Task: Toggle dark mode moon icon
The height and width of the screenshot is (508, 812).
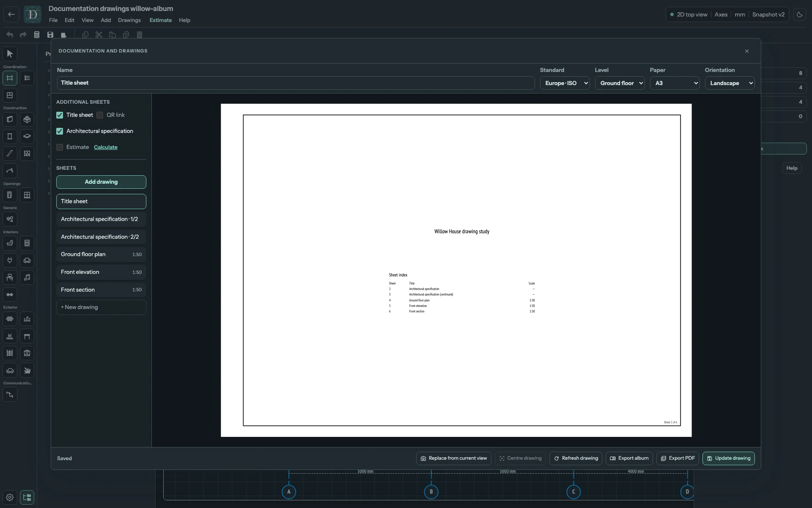Action: (799, 14)
